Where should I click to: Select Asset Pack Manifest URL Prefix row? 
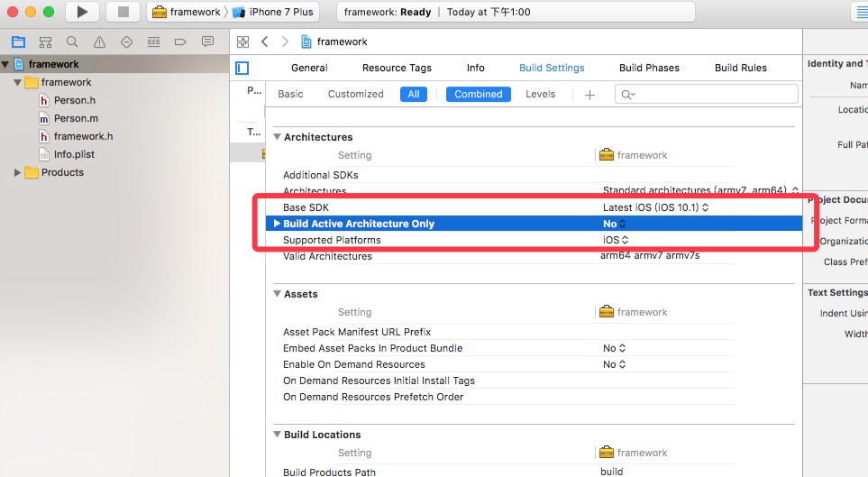coord(533,332)
